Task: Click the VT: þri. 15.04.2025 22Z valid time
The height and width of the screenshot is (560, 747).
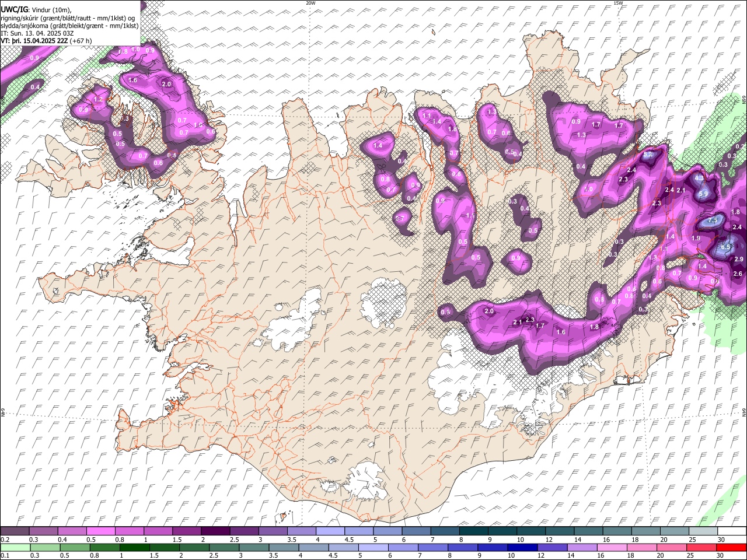Action: (34, 41)
